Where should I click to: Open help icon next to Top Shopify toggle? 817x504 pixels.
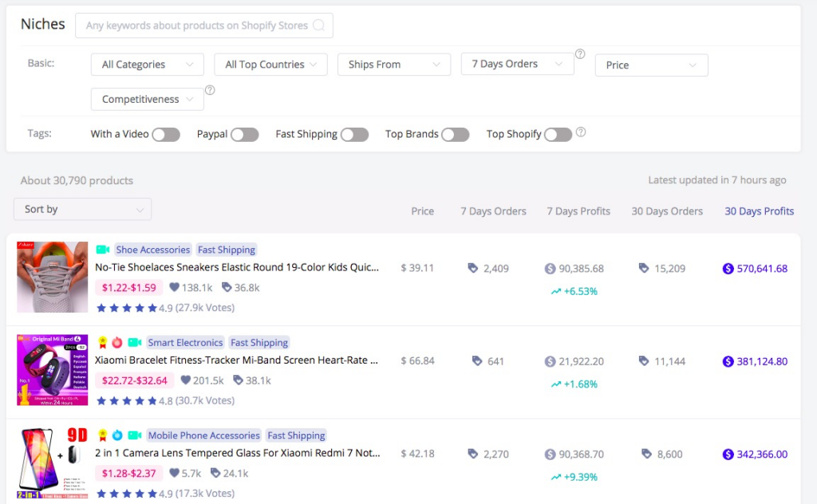pyautogui.click(x=581, y=132)
